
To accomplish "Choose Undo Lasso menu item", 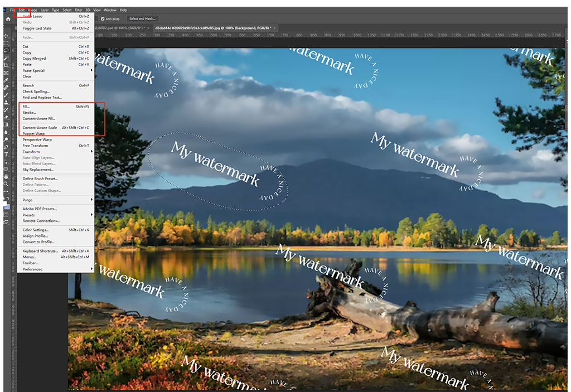I will (x=56, y=16).
